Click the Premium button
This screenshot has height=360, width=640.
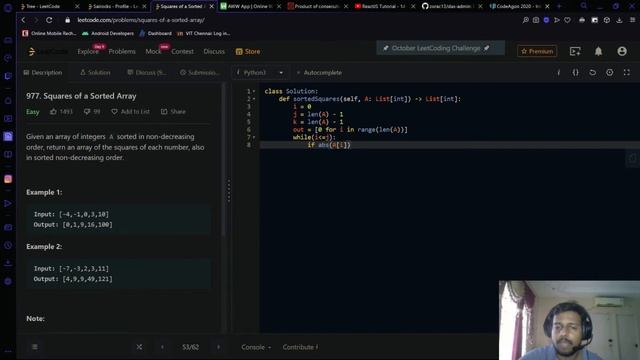coord(537,51)
